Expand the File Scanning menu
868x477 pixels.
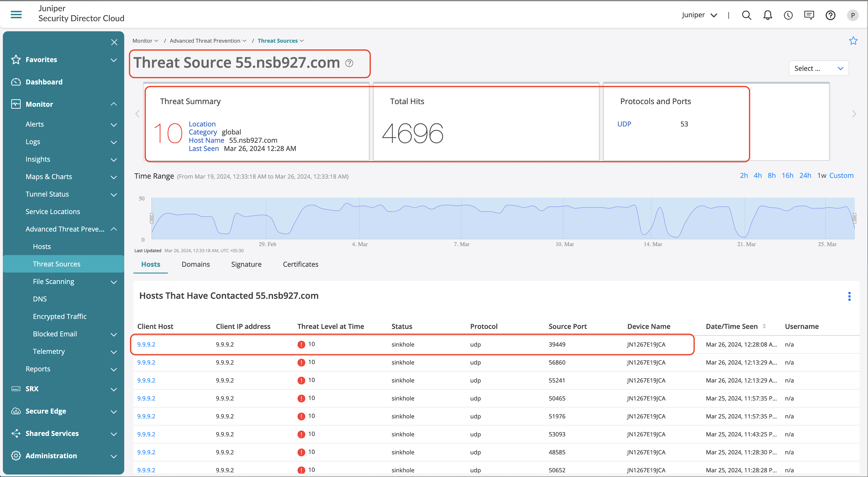[x=114, y=281]
